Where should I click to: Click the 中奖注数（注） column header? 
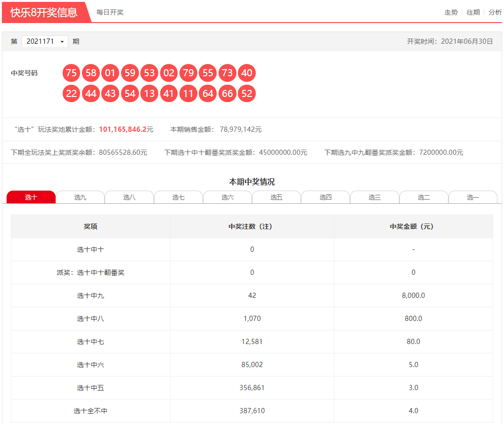click(252, 226)
